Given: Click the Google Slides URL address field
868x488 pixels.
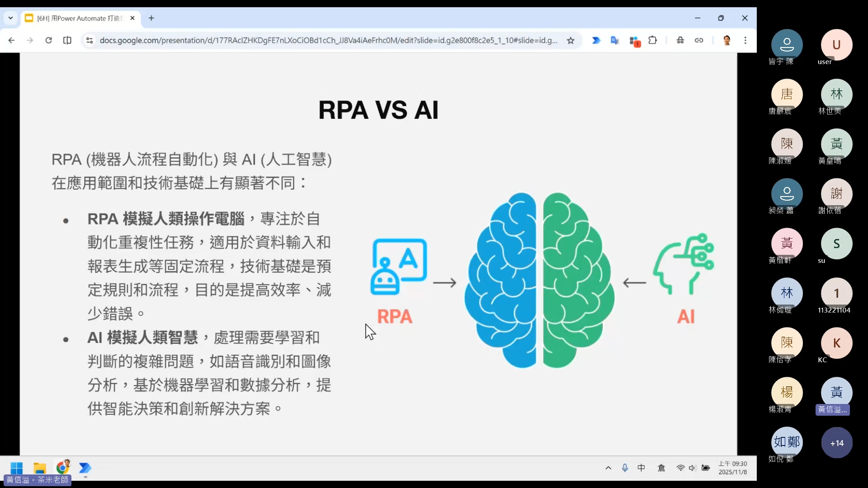Looking at the screenshot, I should coord(328,40).
